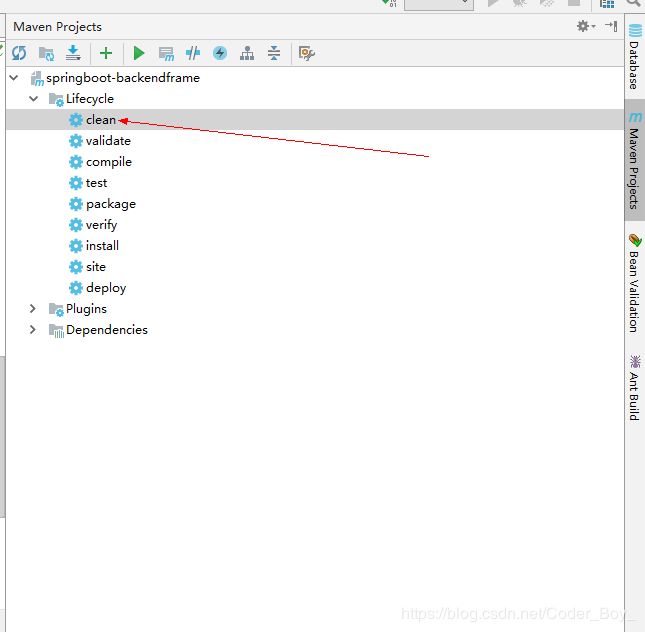Open the Ant Build side tab
This screenshot has height=632, width=645.
[x=635, y=388]
